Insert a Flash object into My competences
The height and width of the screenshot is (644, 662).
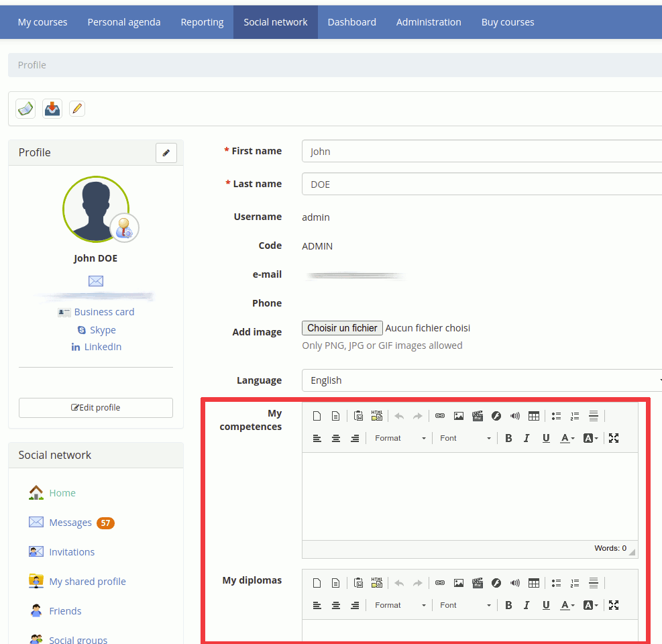(496, 415)
